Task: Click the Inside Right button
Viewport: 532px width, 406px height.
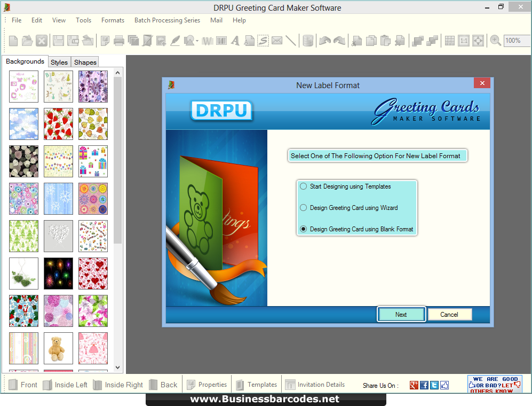Action: 118,385
